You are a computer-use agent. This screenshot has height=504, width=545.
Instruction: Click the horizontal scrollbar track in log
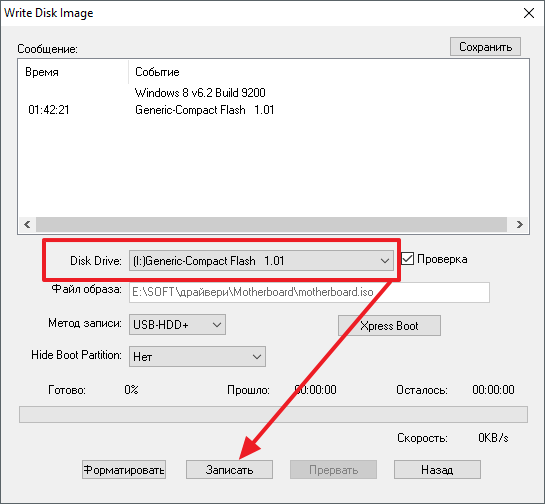point(271,225)
